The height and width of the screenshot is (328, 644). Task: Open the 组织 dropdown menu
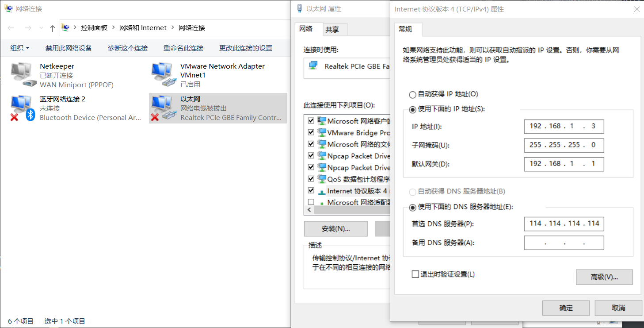click(20, 48)
